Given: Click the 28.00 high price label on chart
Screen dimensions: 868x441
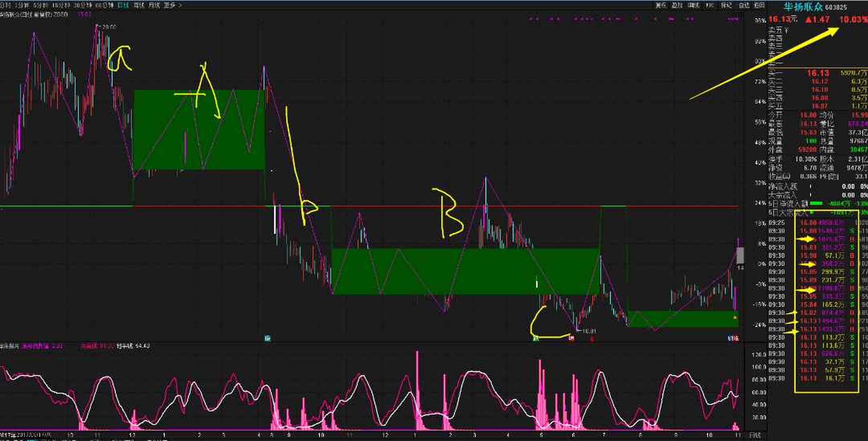Looking at the screenshot, I should point(109,27).
